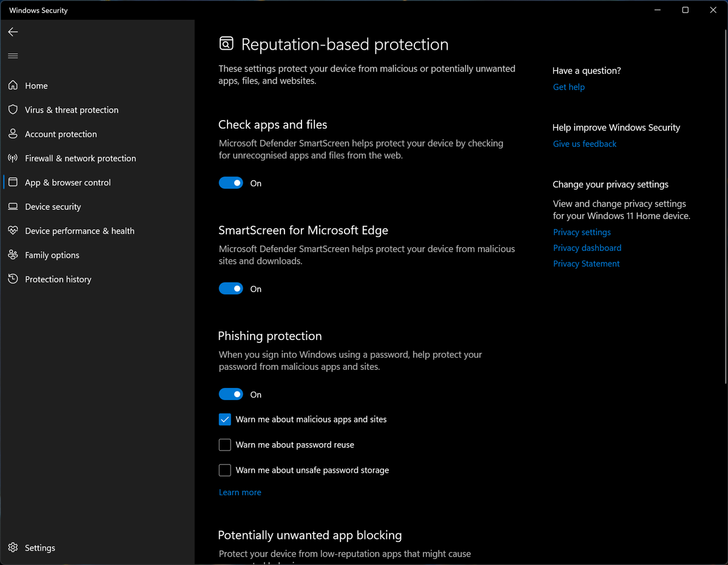Viewport: 728px width, 565px height.
Task: Click Learn more under Phishing protection
Action: point(240,492)
